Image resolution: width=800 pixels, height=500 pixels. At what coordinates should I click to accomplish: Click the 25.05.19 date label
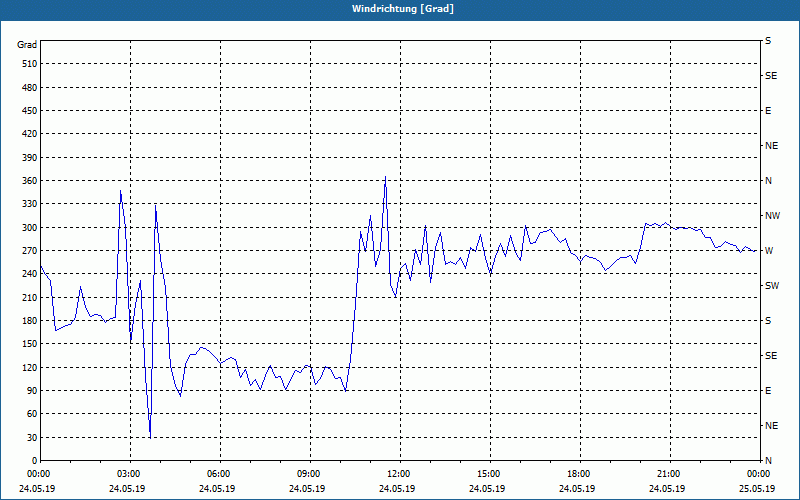tap(757, 489)
